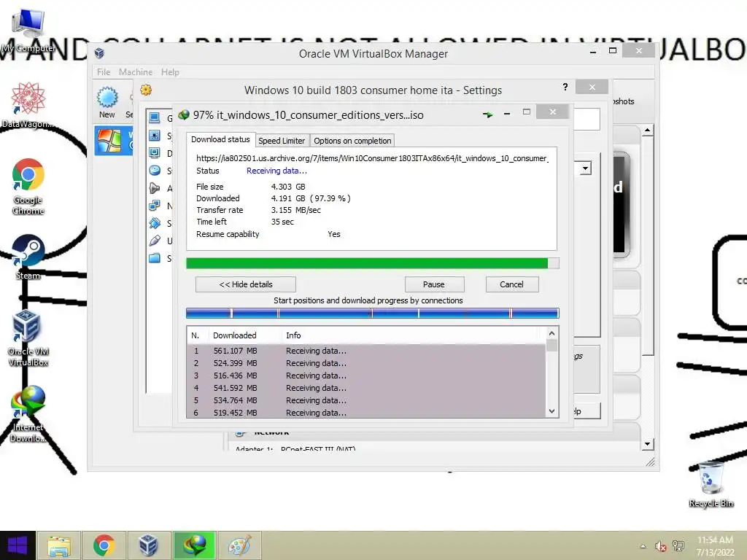Image resolution: width=747 pixels, height=560 pixels.
Task: Click the VirtualBox Manager title bar cube icon
Action: [x=99, y=52]
